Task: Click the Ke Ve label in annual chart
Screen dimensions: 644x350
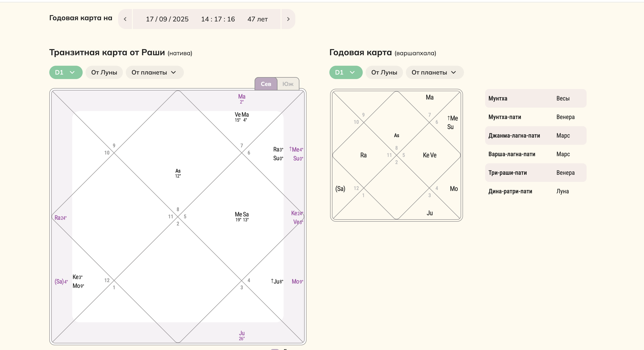Action: coord(429,155)
